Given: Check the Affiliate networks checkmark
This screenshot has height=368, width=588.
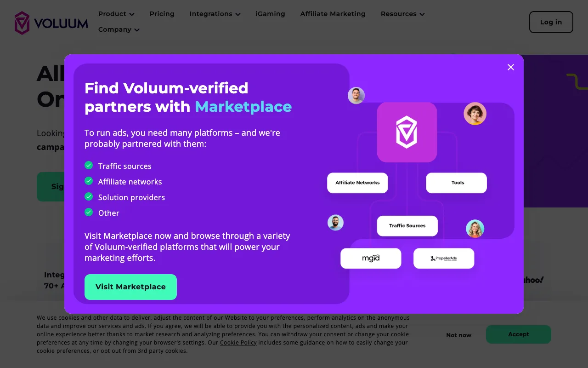Looking at the screenshot, I should point(89,181).
